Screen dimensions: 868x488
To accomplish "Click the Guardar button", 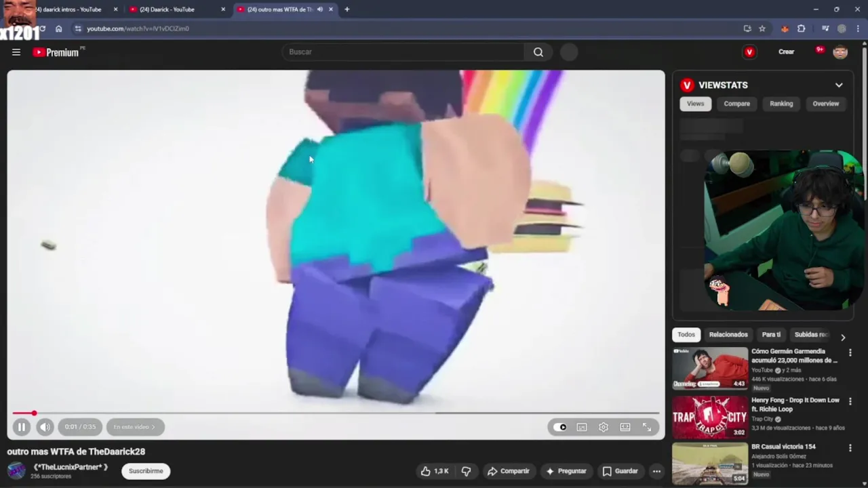I will pos(620,471).
